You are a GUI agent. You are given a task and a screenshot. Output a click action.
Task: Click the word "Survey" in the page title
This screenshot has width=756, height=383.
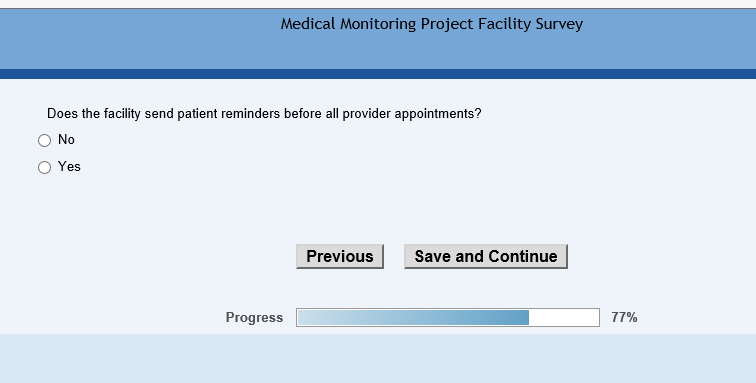[559, 24]
